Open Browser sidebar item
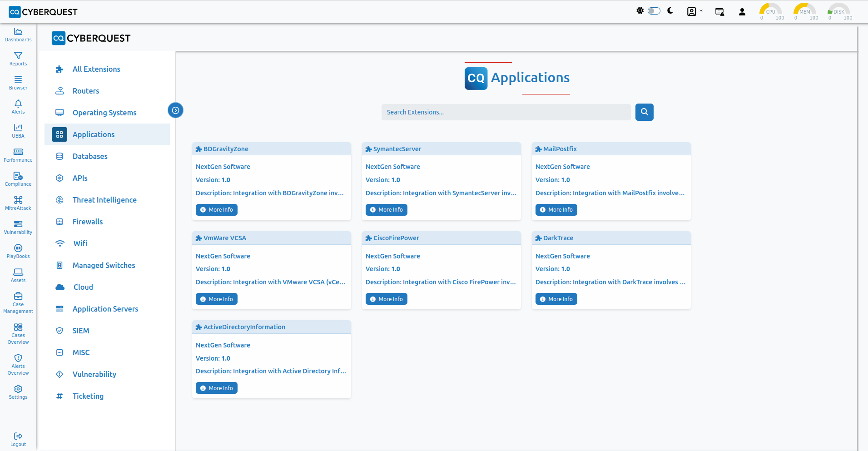868x451 pixels. pyautogui.click(x=18, y=83)
